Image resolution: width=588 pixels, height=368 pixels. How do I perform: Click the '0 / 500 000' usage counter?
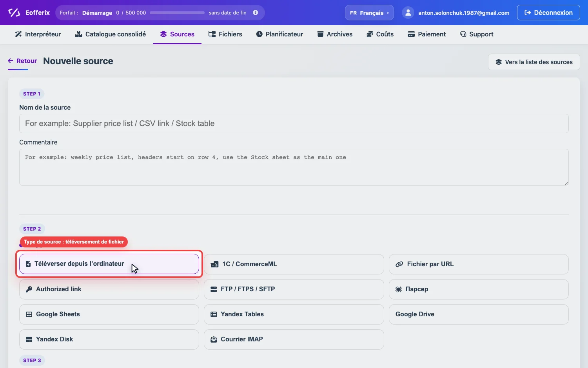click(x=131, y=13)
